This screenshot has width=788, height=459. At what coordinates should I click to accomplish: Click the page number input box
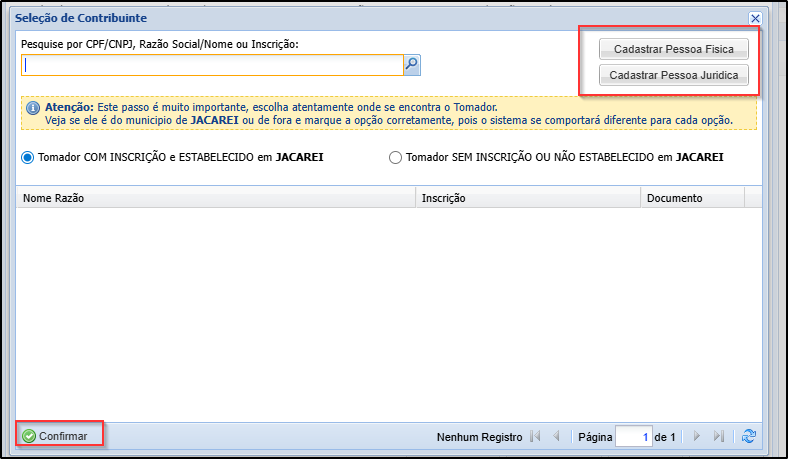(x=633, y=437)
